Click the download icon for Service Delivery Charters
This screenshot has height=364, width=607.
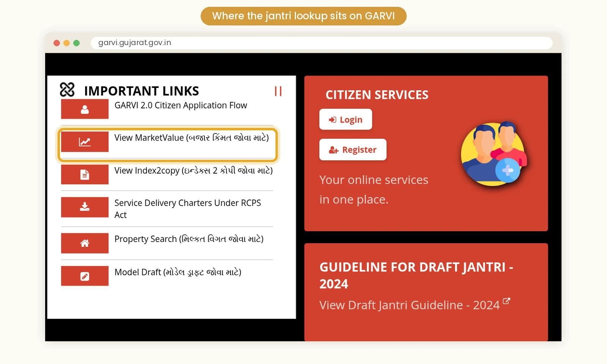coord(85,207)
